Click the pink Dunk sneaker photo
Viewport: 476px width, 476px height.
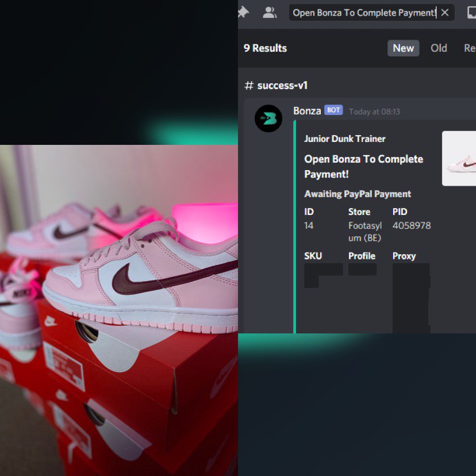[x=119, y=310]
